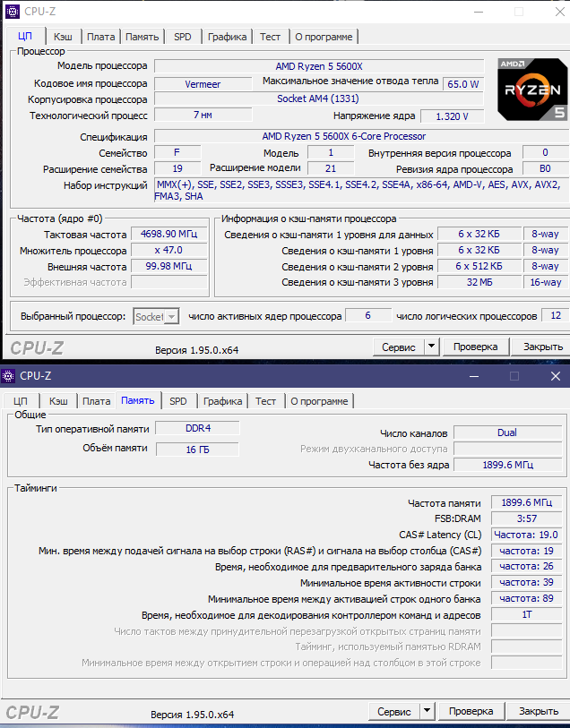Screen dimensions: 570x728
Task: Click the частота: 26 timing value
Action: 526,567
